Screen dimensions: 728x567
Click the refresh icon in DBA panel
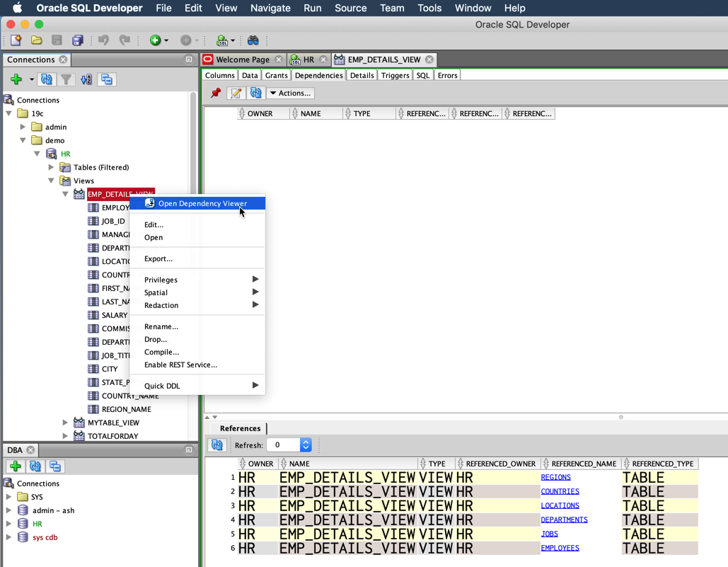point(35,466)
